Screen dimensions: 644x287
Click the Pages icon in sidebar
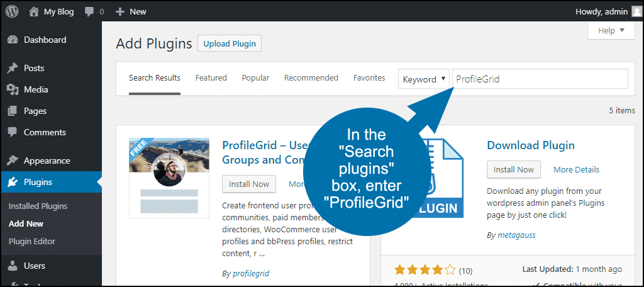coord(13,111)
